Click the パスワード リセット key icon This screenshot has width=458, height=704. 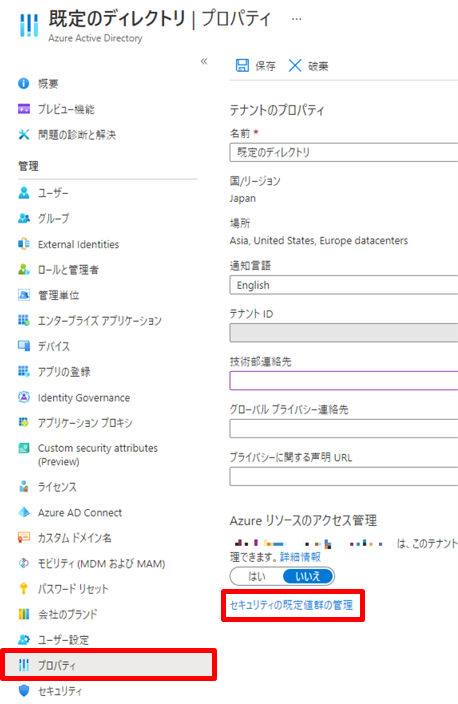[24, 588]
